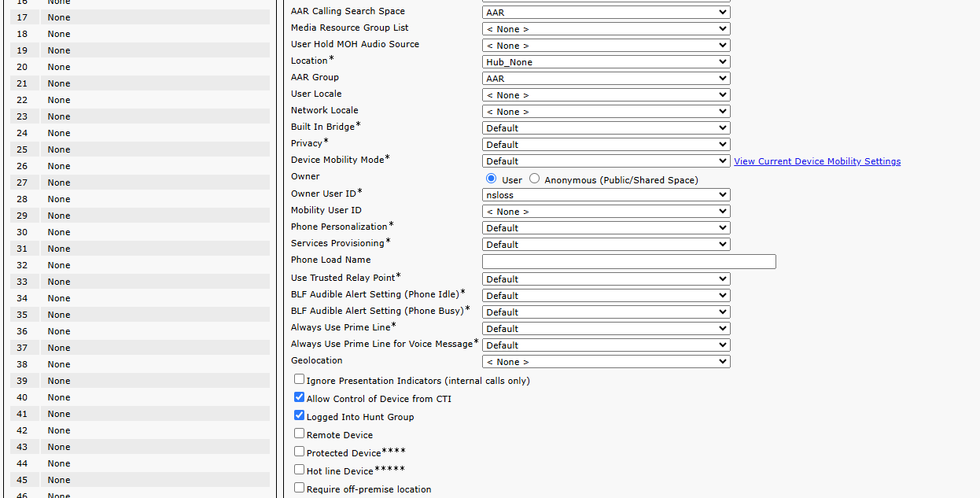The image size is (980, 498).
Task: Click the None value in row 28
Action: point(59,199)
